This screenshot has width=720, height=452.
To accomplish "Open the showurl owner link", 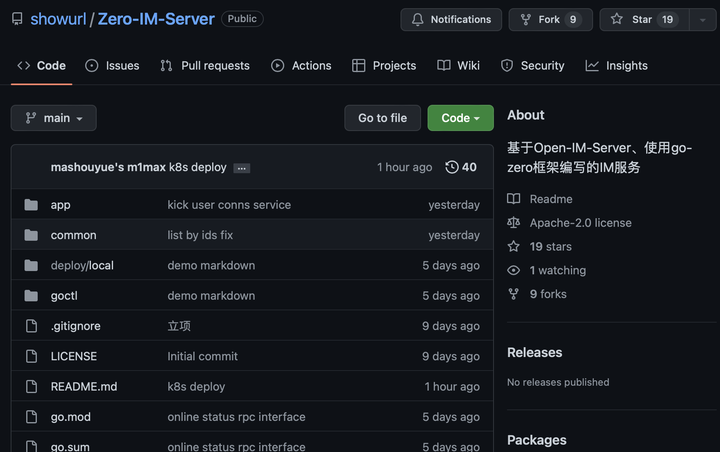I will (58, 19).
